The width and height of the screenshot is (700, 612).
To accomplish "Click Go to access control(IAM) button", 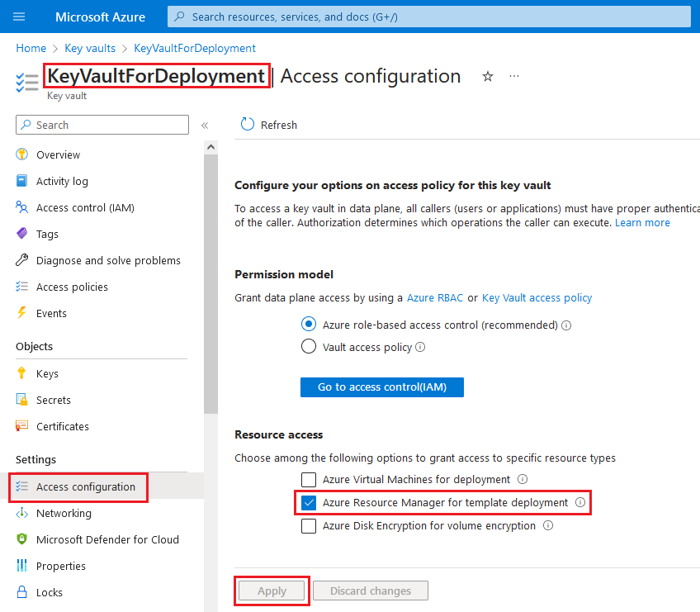I will (381, 387).
